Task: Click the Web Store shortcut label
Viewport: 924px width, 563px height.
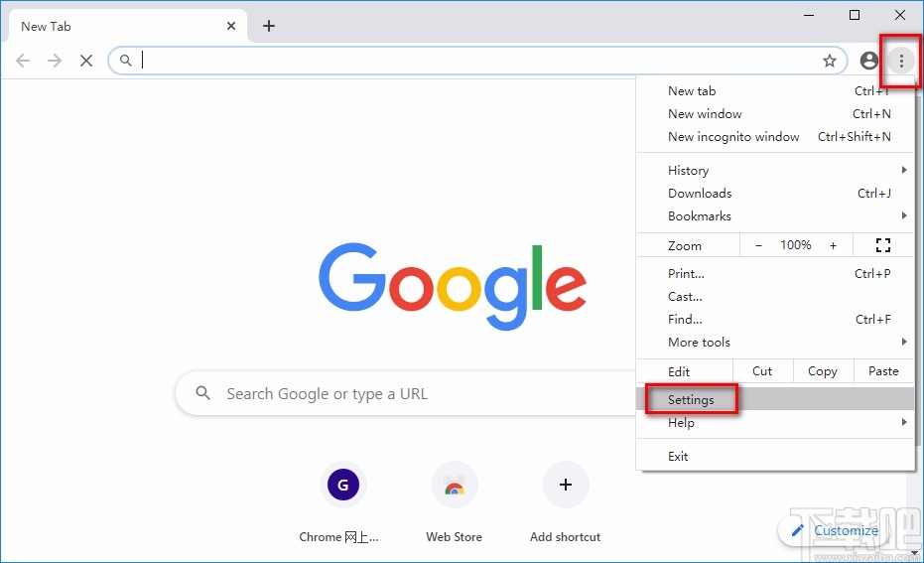Action: click(x=454, y=537)
